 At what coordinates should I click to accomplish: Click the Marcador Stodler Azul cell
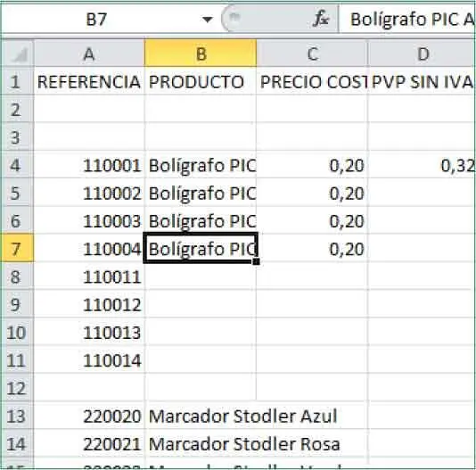243,416
